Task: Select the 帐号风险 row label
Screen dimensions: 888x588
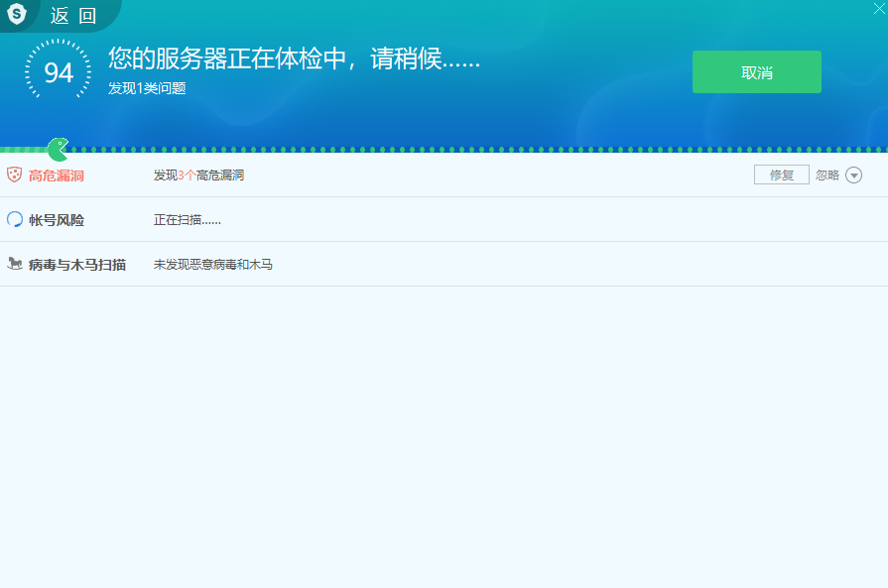Action: pyautogui.click(x=56, y=220)
